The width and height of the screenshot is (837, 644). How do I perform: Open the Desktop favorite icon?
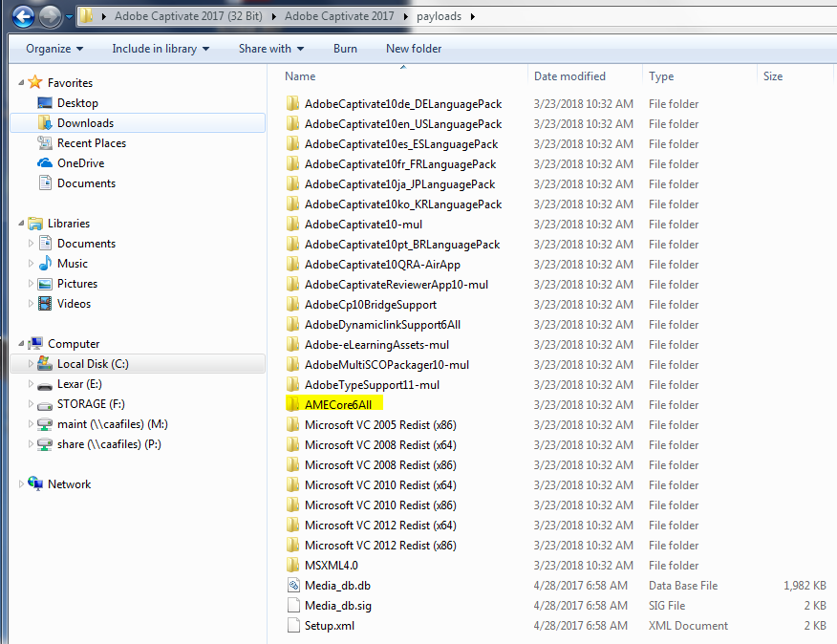(45, 102)
